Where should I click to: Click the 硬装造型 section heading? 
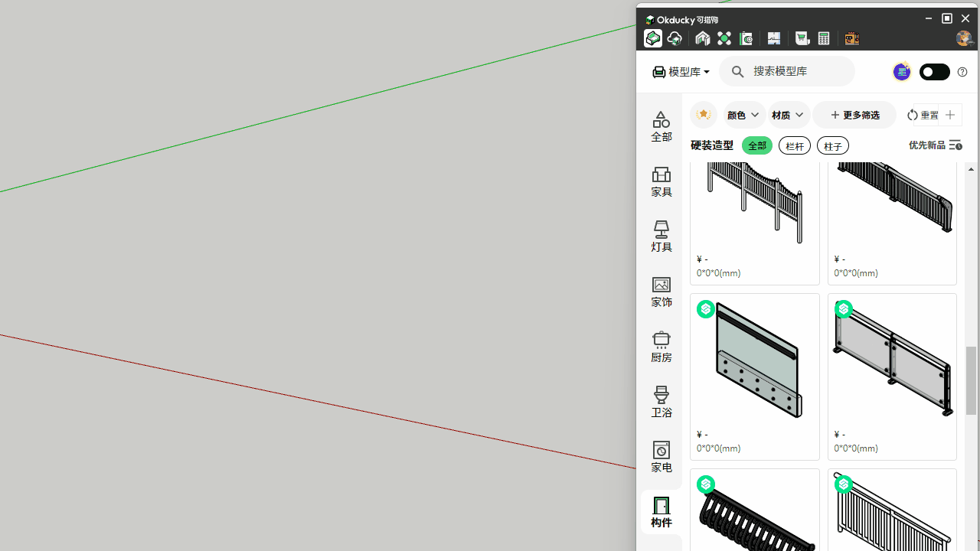tap(712, 145)
